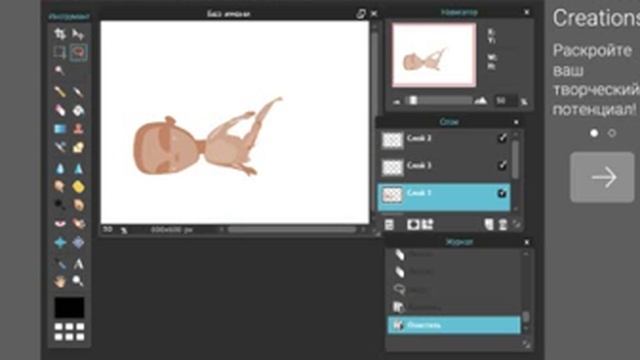Click the arrow button under Creations
The width and height of the screenshot is (640, 360).
[x=602, y=177]
